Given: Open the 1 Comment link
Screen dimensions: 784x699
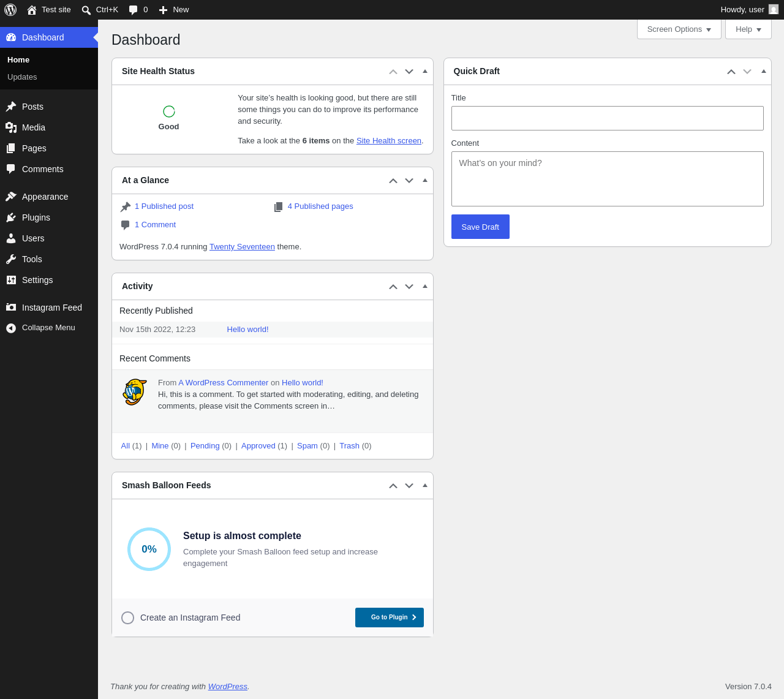Looking at the screenshot, I should tap(155, 225).
